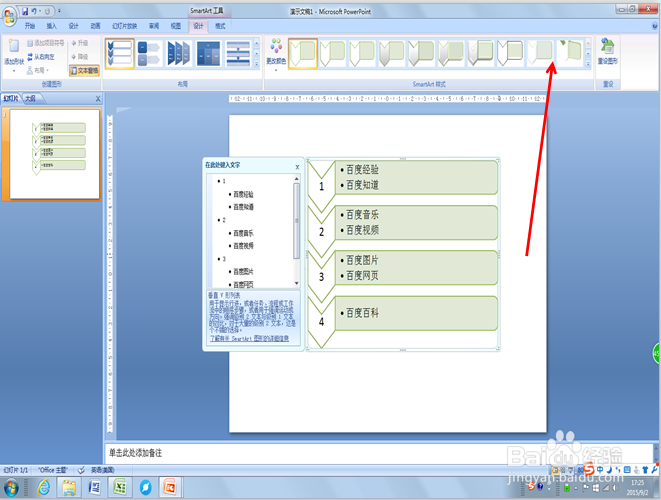
Task: Click the 降级 (Demote) button
Action: (x=80, y=56)
